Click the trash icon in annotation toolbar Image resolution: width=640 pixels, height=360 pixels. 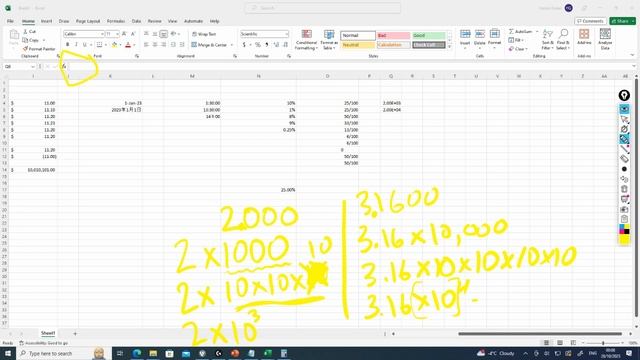tap(624, 189)
